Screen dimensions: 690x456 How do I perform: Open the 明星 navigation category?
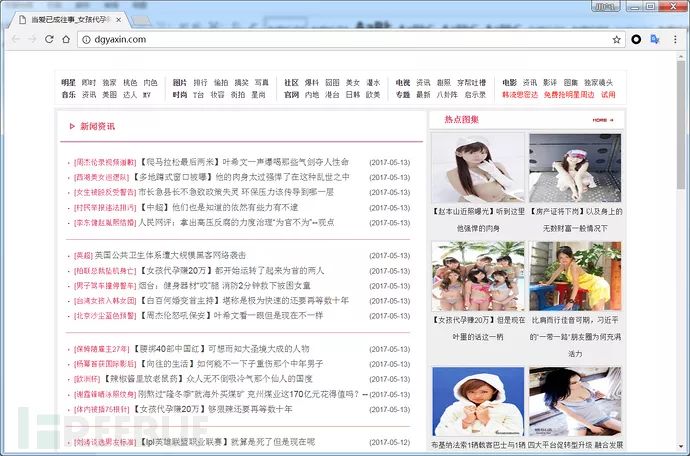point(68,83)
